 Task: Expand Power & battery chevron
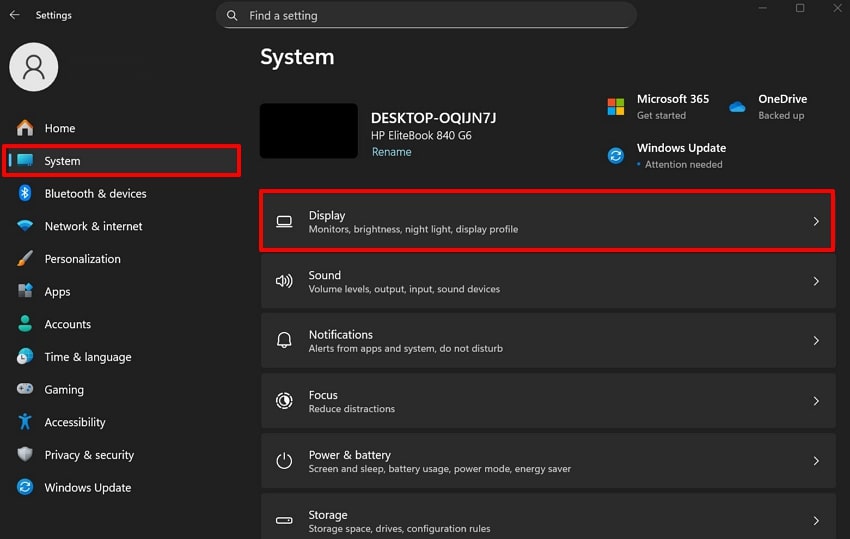click(x=816, y=461)
